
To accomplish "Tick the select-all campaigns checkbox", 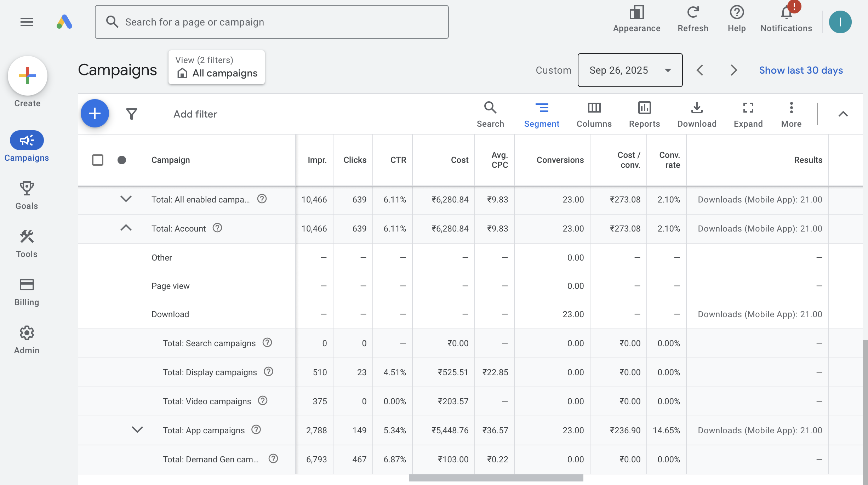I will 98,160.
